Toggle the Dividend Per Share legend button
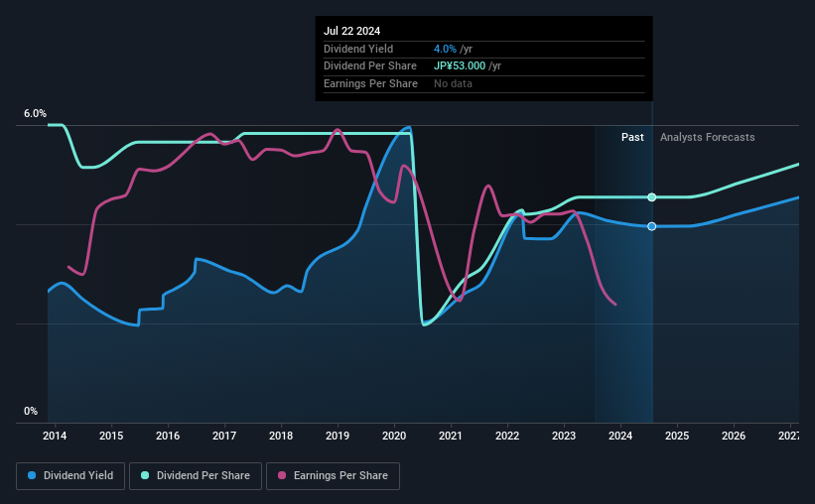 click(196, 476)
